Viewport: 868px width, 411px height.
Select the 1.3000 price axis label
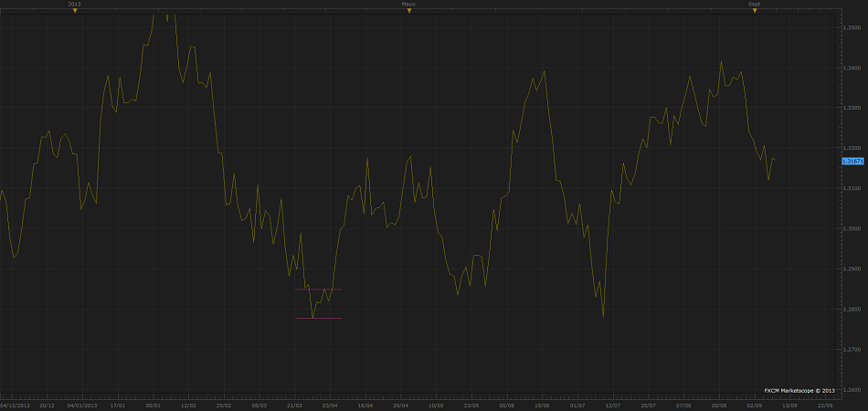(851, 228)
